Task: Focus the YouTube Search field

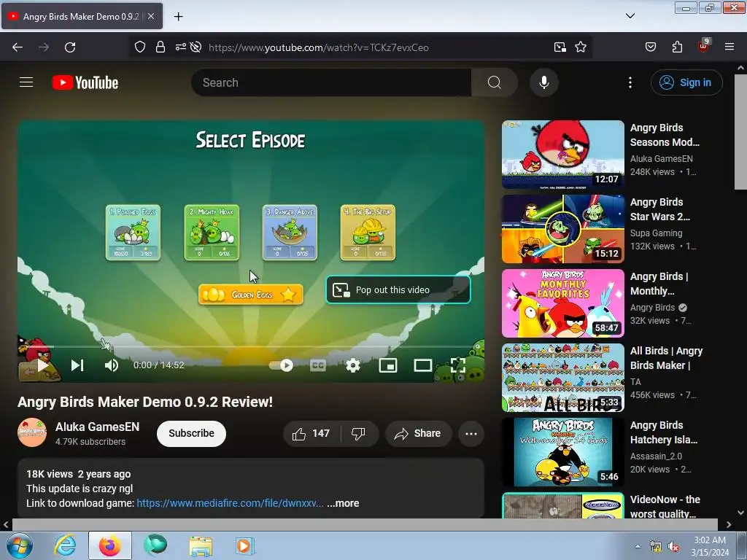Action: (332, 82)
